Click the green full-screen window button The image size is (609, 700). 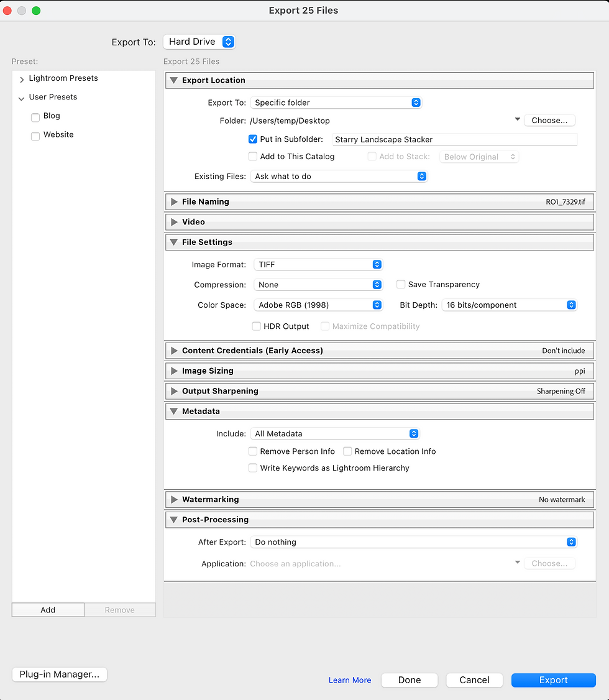point(36,11)
